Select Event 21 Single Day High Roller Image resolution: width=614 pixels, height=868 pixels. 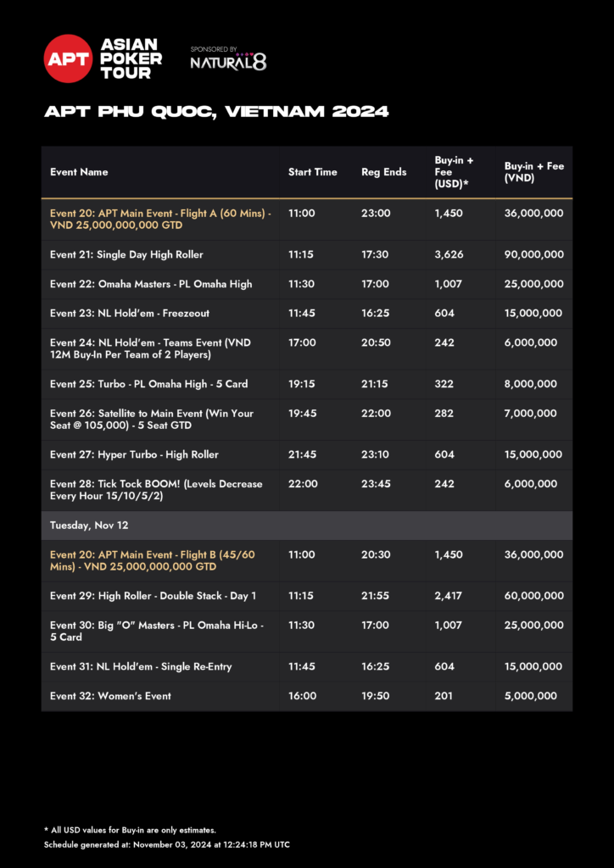pyautogui.click(x=126, y=254)
